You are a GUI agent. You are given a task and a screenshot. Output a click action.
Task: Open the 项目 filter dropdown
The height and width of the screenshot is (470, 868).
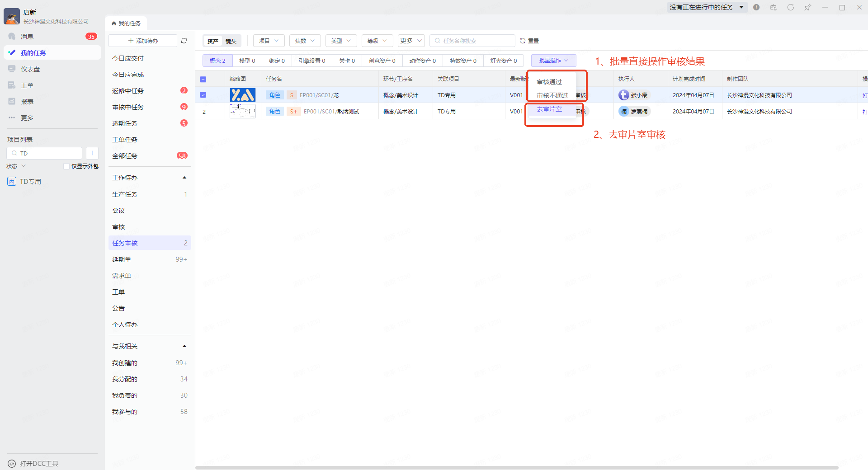coord(269,41)
